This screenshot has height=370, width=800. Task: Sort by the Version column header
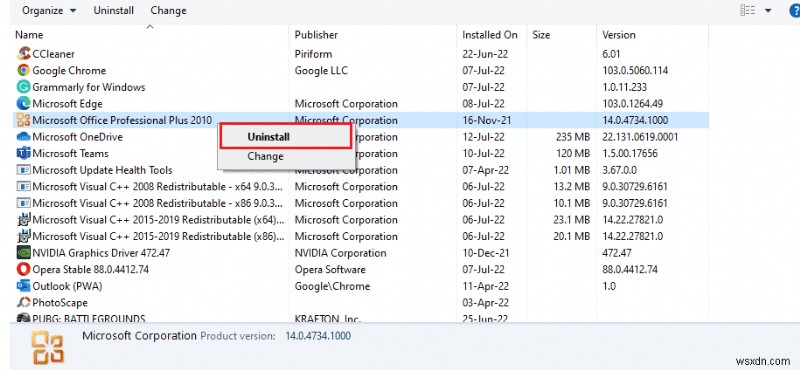(x=619, y=35)
